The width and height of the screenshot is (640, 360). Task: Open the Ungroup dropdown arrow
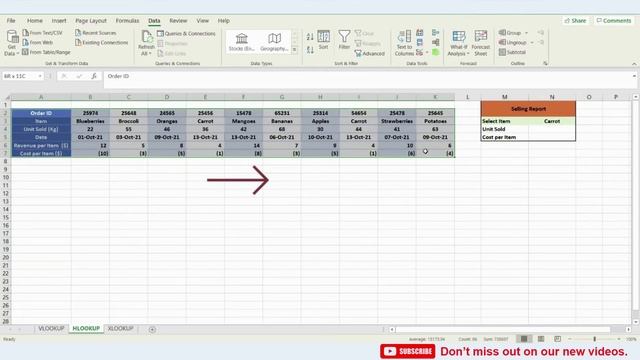[x=532, y=42]
